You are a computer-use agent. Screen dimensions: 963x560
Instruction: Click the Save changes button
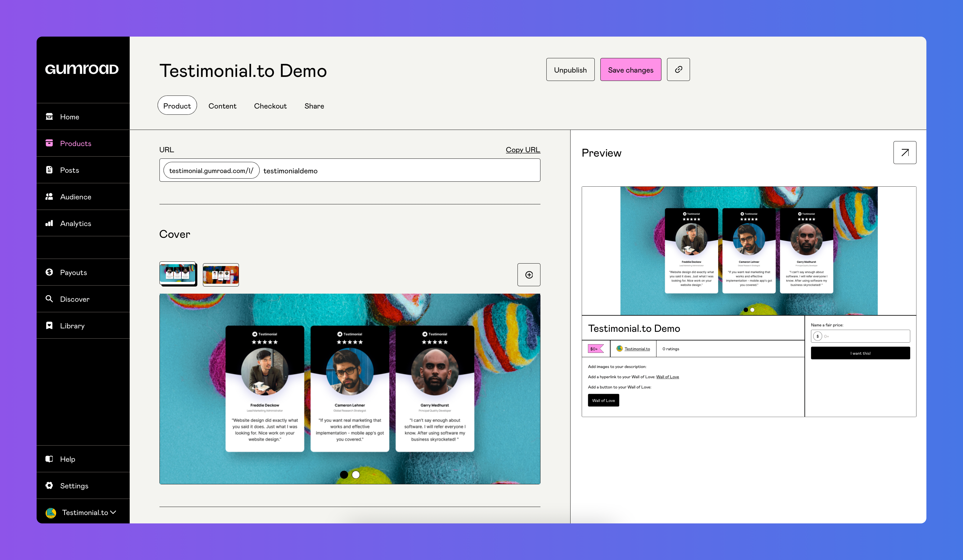point(630,69)
